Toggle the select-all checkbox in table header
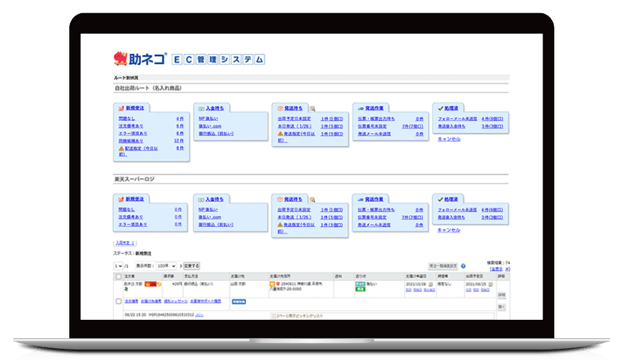The width and height of the screenshot is (627, 364). (119, 276)
